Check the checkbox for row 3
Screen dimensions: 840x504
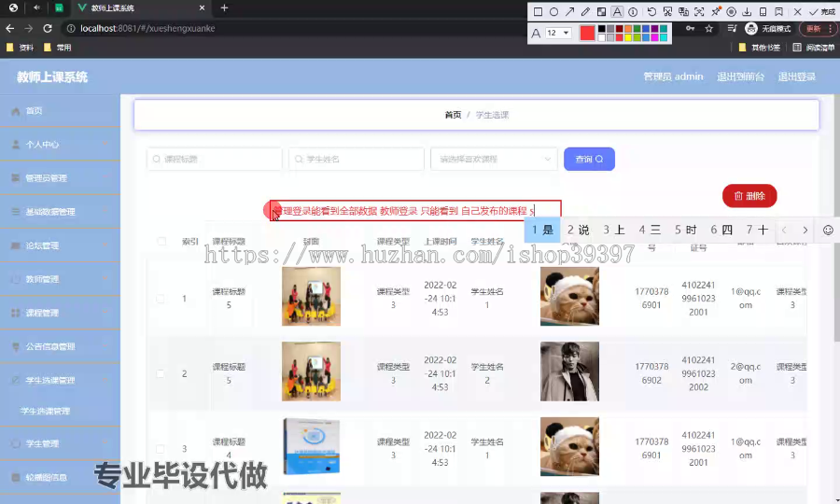point(161,448)
